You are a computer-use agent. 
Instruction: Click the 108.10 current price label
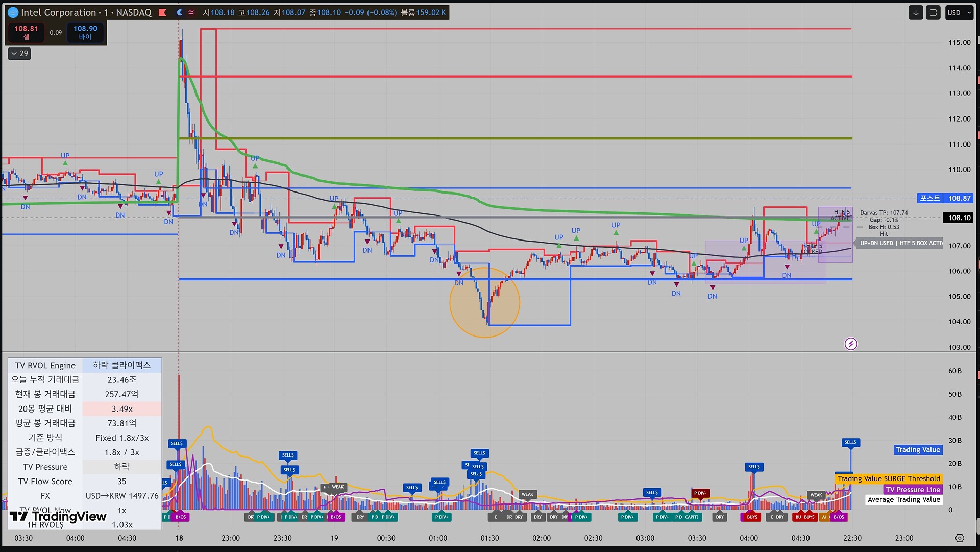(959, 218)
